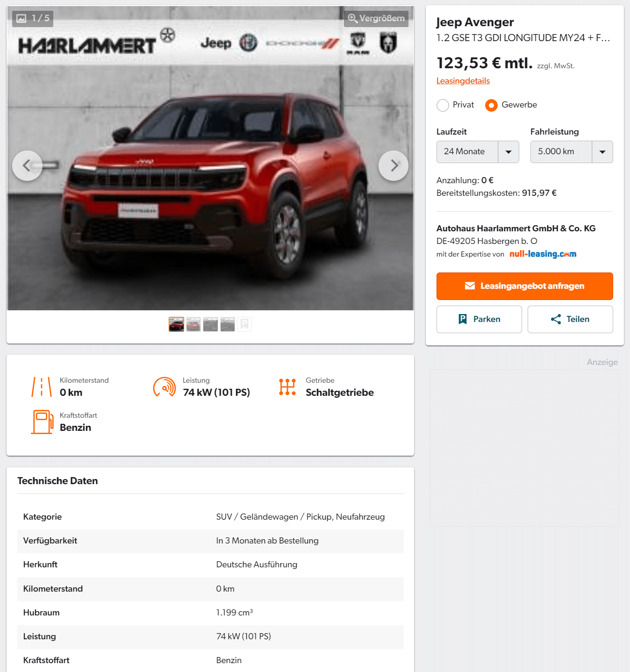Show the next car photo with right arrow
This screenshot has width=630, height=672.
pos(394,165)
